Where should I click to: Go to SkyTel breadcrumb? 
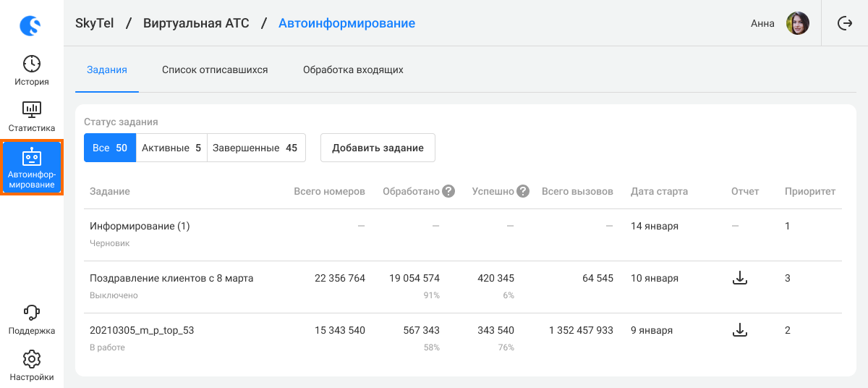(94, 23)
